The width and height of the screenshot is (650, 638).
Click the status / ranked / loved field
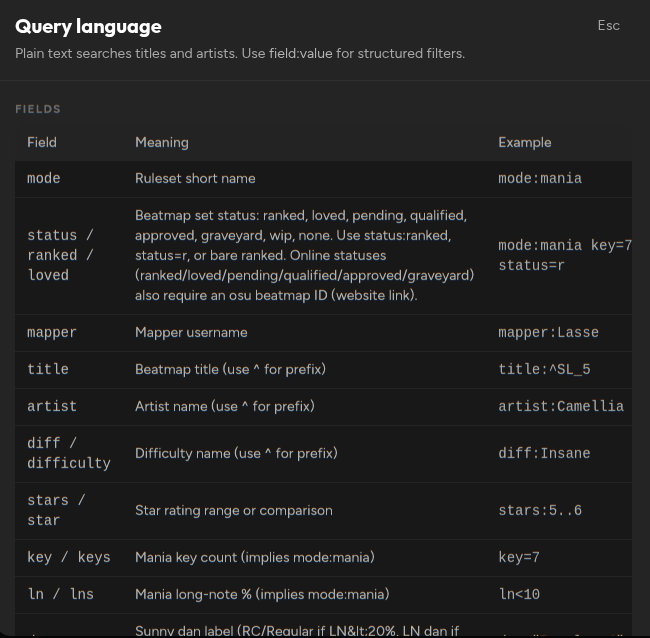pos(61,255)
